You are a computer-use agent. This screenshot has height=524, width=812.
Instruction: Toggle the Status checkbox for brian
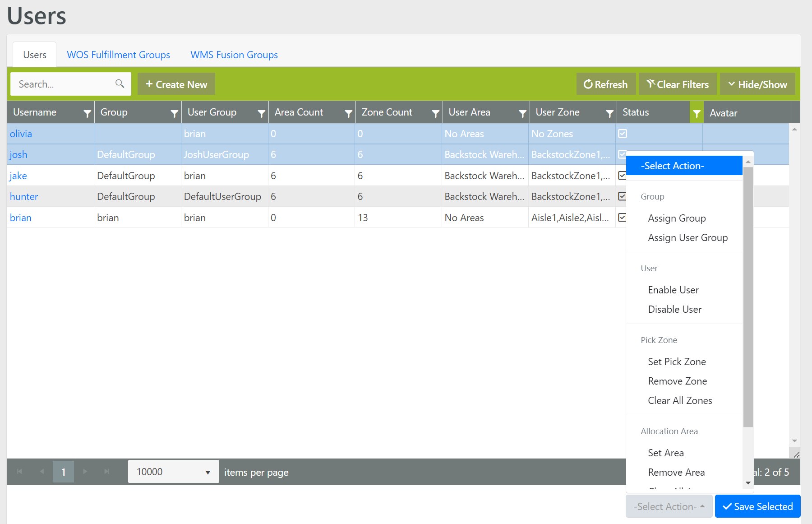pos(622,218)
